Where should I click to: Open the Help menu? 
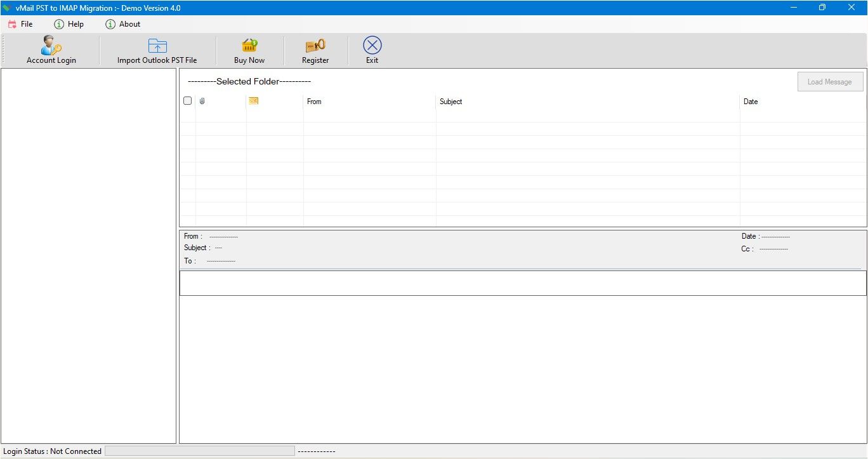click(69, 24)
